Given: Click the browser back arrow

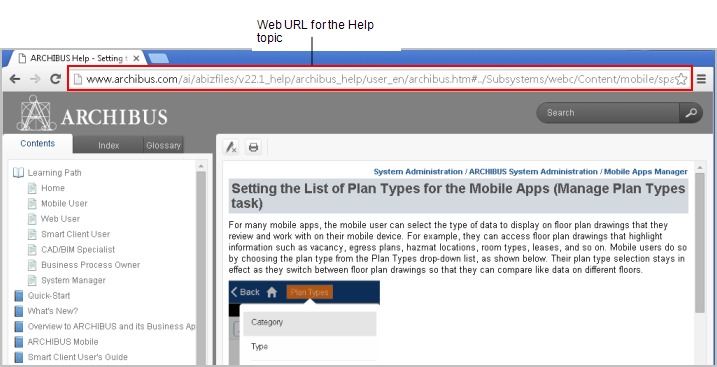Looking at the screenshot, I should (x=15, y=79).
